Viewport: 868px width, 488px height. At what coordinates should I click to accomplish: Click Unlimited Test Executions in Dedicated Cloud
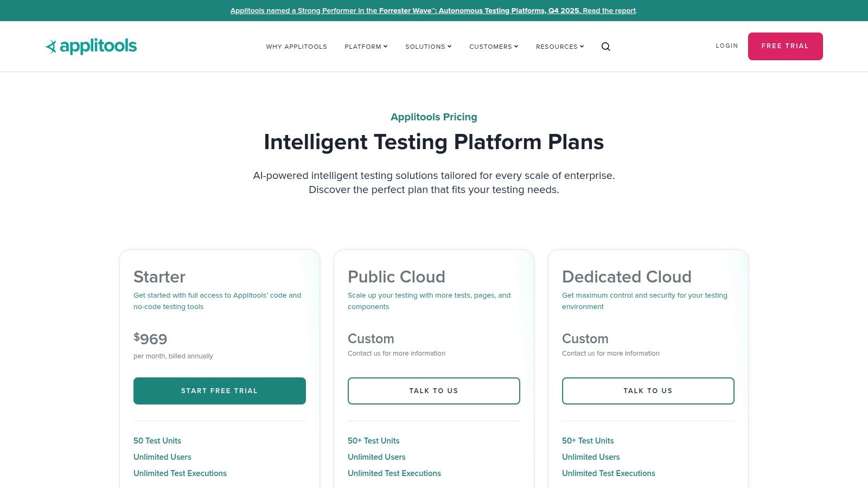coord(609,473)
